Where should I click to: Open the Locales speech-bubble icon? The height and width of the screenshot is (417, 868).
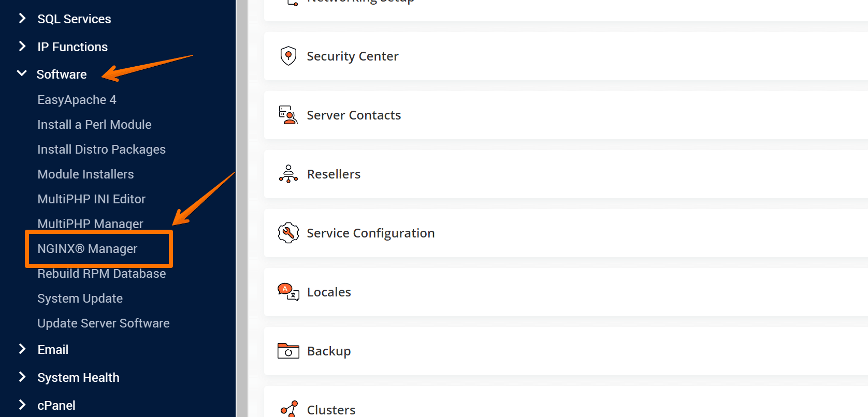point(288,292)
